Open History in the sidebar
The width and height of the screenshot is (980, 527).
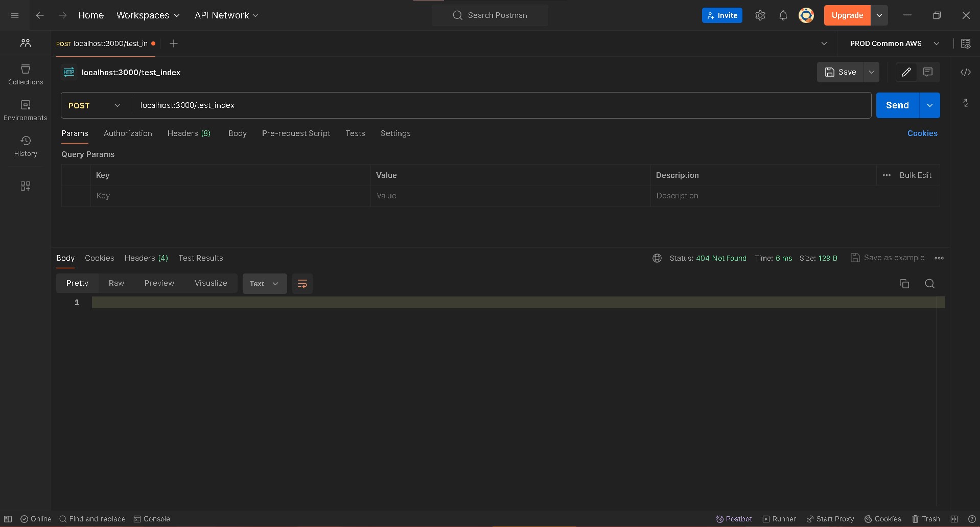point(26,146)
